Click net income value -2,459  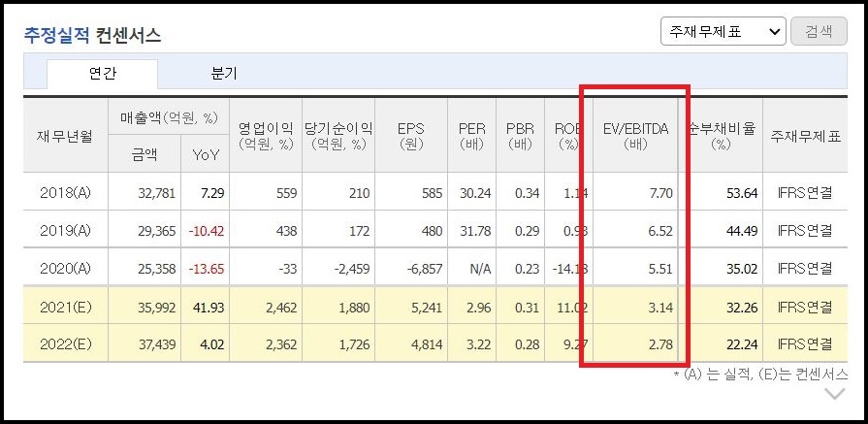click(351, 269)
